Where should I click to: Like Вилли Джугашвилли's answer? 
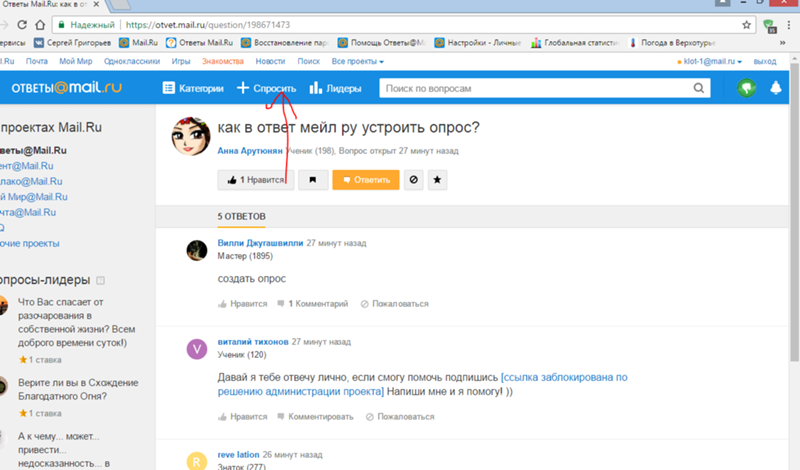(243, 304)
